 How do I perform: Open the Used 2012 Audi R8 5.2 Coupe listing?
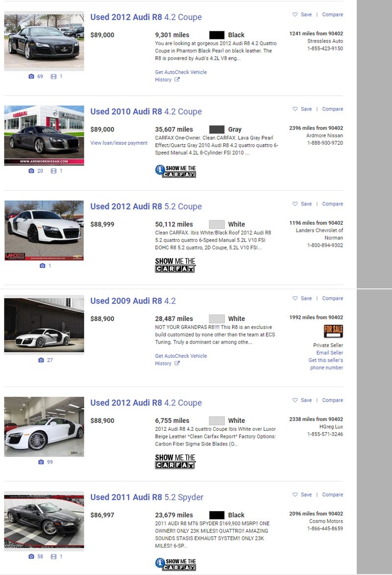point(146,207)
